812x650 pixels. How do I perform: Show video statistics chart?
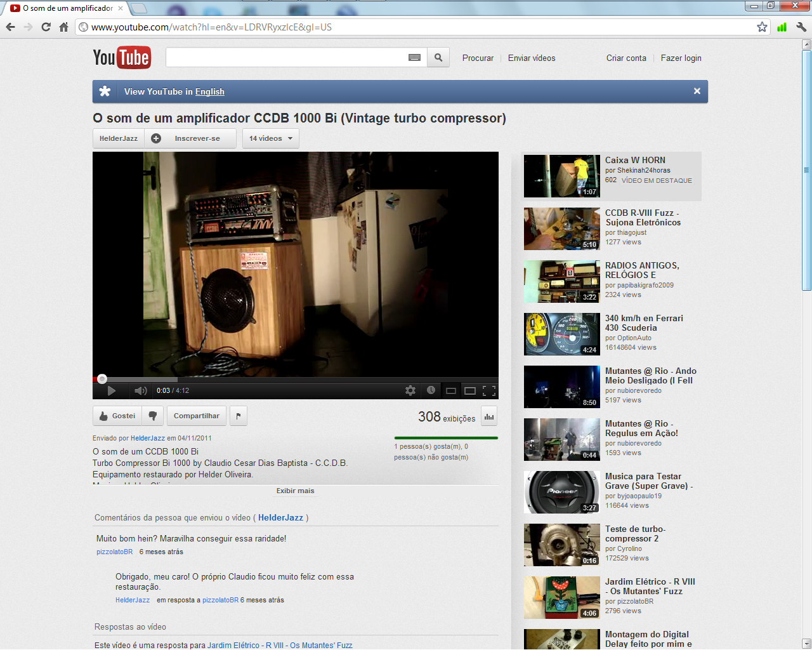(489, 416)
